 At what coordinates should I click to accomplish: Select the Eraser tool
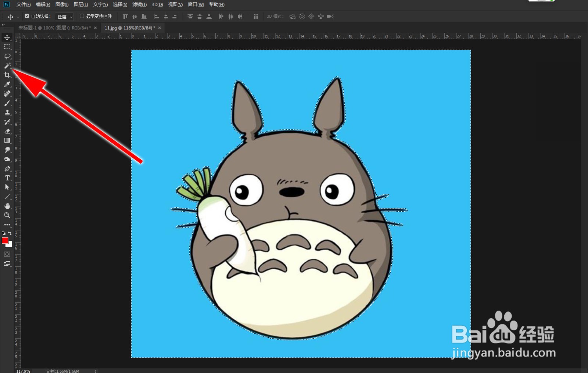[x=7, y=131]
